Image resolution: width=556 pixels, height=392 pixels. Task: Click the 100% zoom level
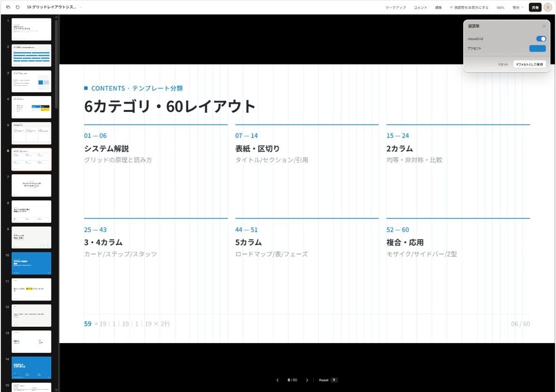[x=500, y=8]
